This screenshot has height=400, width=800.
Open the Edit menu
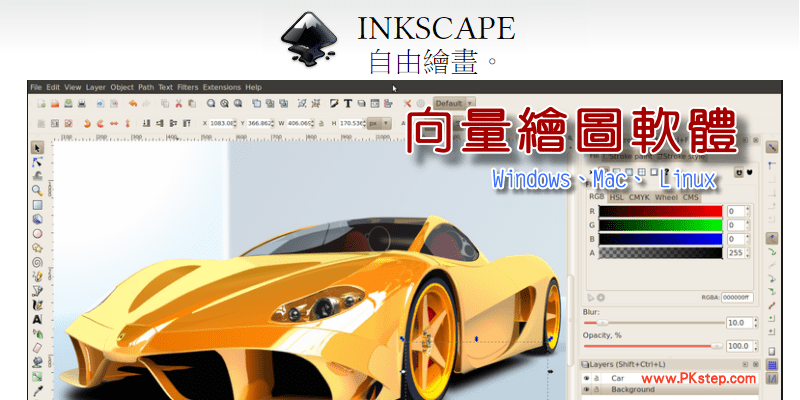(x=53, y=87)
